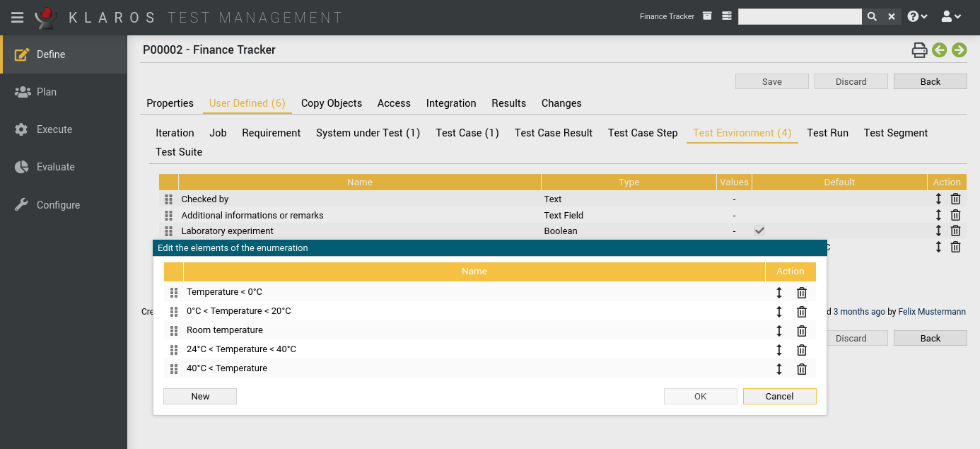Screen dimensions: 980x449
Task: Open the Test Suite tab
Action: click(x=179, y=151)
